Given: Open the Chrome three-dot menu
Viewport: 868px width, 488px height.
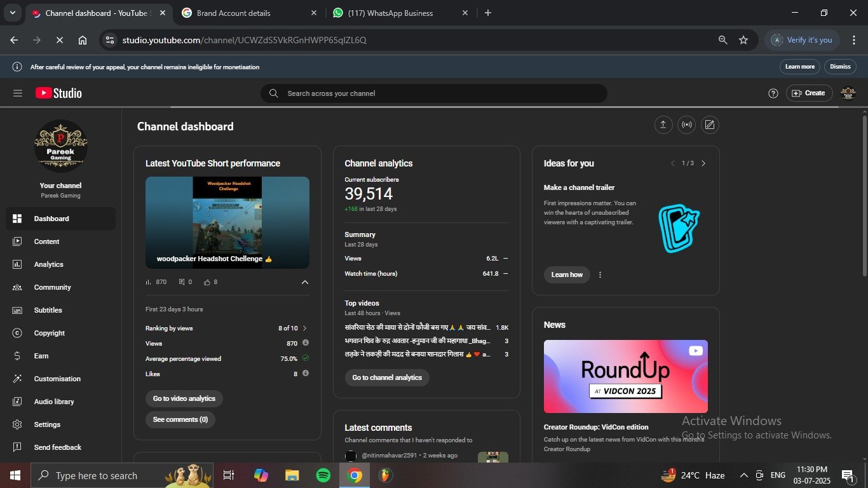Looking at the screenshot, I should click(854, 40).
